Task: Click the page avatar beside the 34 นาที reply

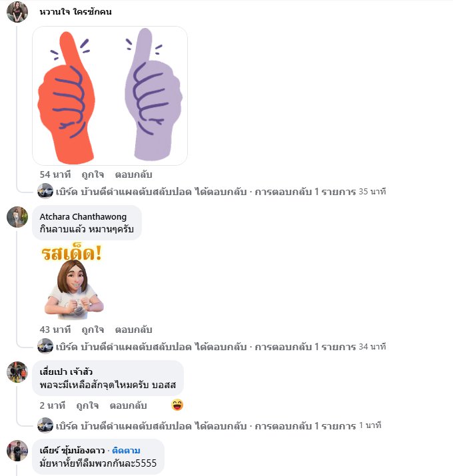Action: click(45, 346)
